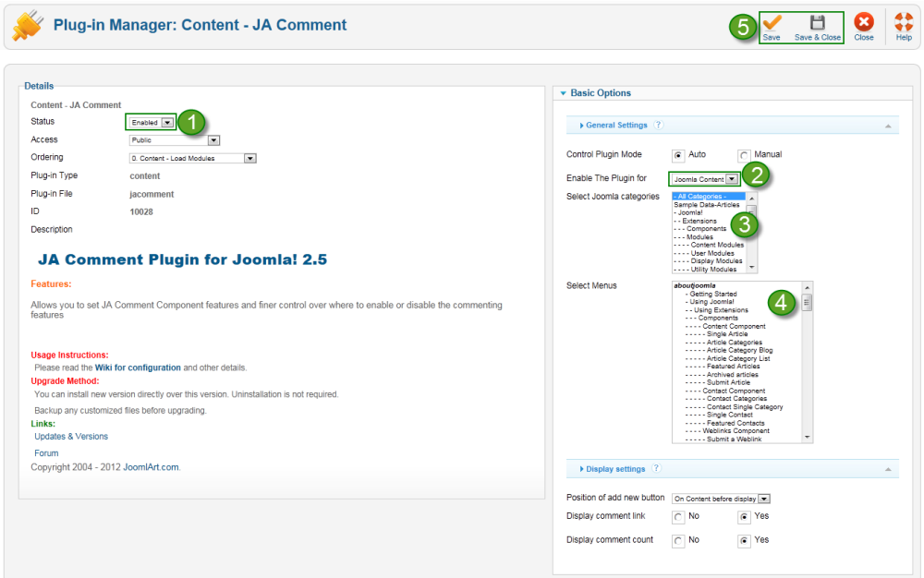Select Auto for Control Plugin Mode
924x578 pixels.
point(678,155)
